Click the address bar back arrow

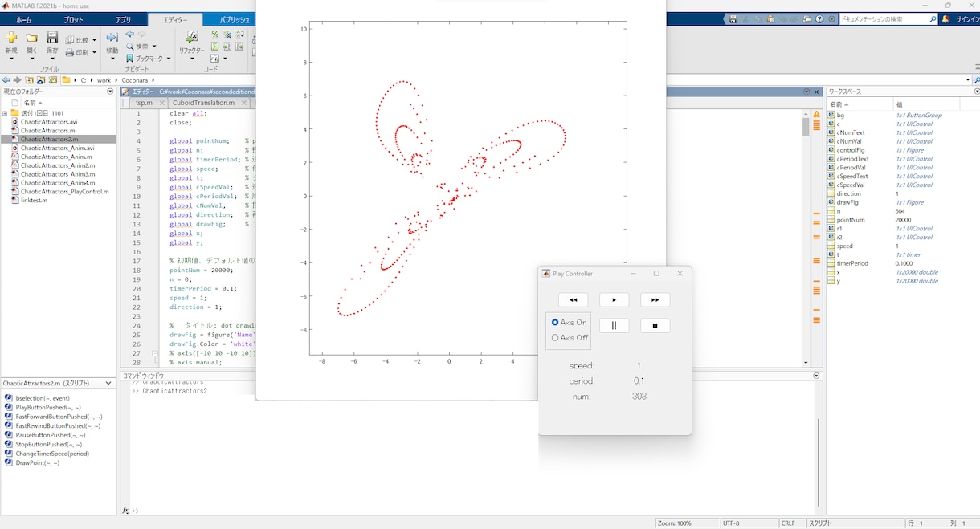tap(6, 80)
